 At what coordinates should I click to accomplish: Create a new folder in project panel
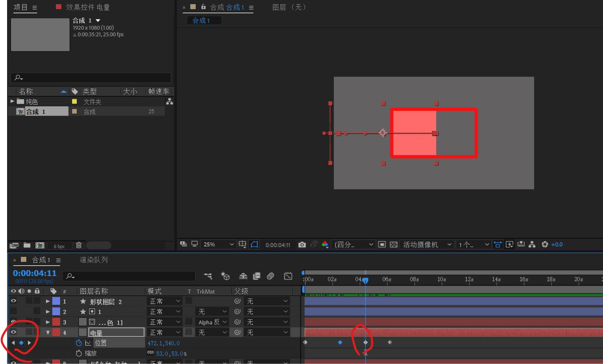27,245
